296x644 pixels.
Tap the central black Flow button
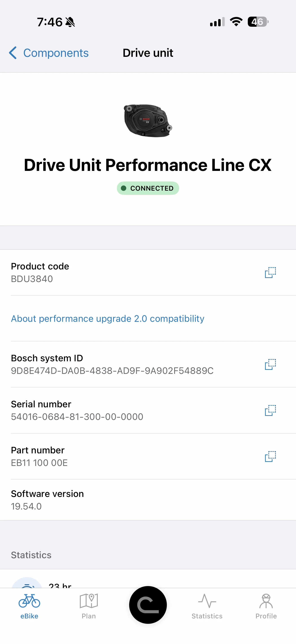coord(148,605)
